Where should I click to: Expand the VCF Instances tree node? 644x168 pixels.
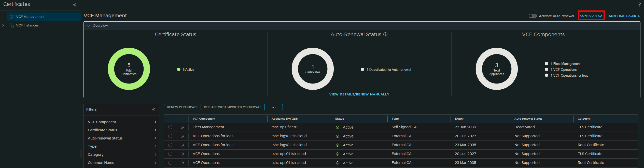coord(3,25)
